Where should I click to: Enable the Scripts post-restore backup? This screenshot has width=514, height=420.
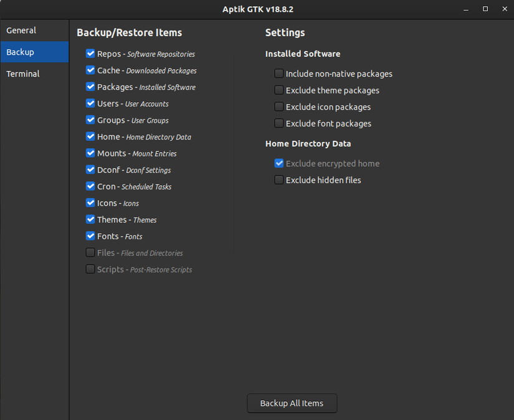[90, 269]
